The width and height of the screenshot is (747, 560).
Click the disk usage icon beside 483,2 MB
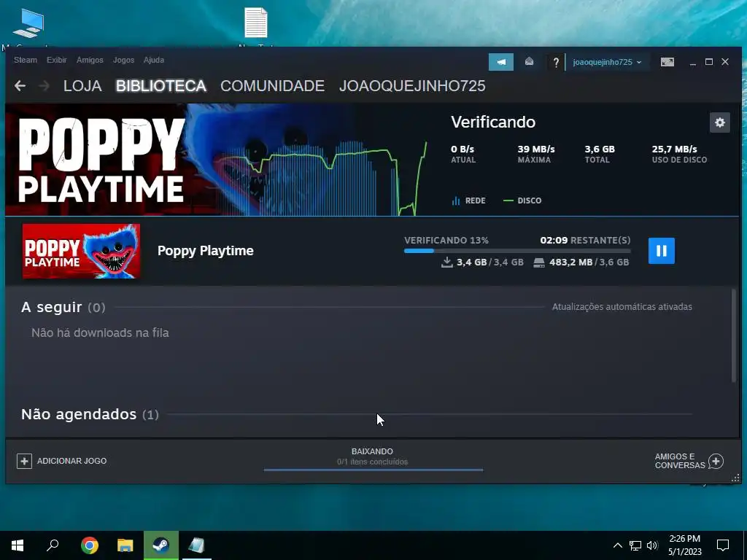click(x=539, y=262)
